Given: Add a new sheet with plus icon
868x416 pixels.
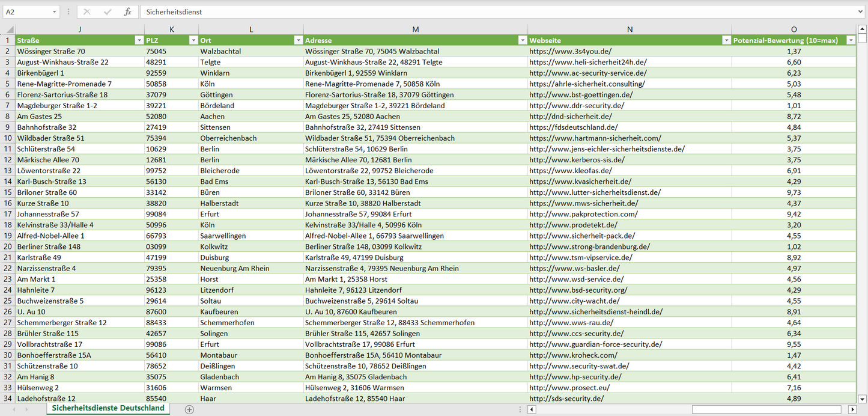Looking at the screenshot, I should [x=189, y=409].
